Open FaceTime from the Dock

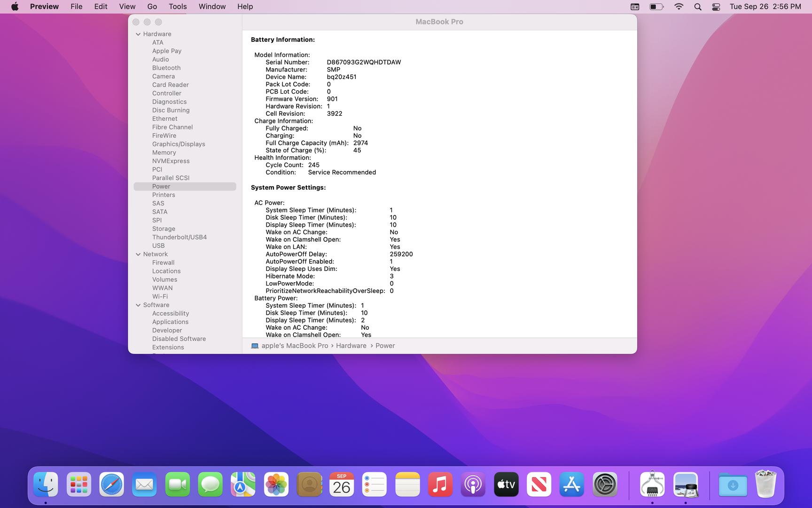[177, 484]
